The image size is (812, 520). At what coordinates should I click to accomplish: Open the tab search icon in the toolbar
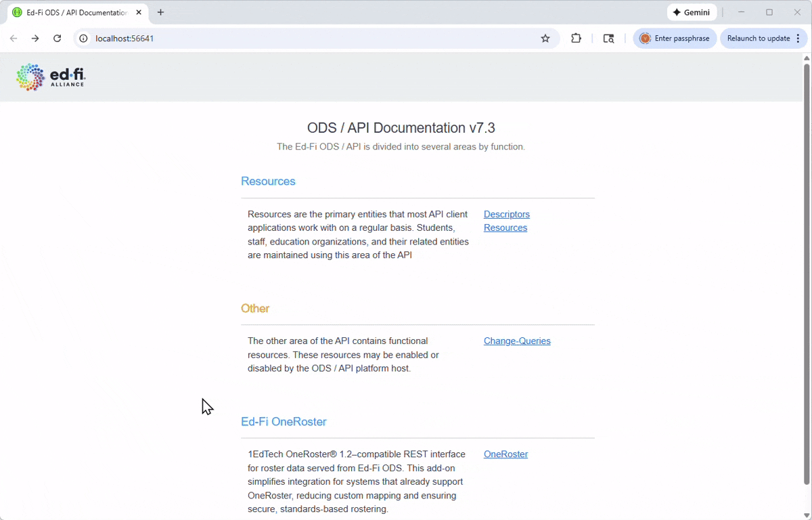click(x=608, y=39)
